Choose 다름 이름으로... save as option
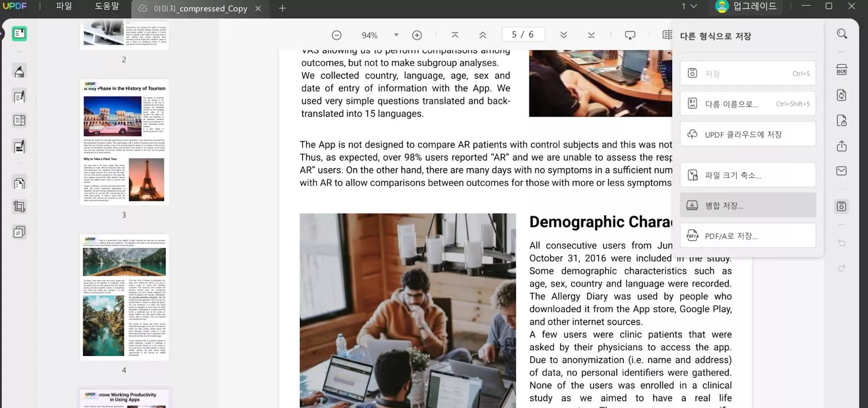Image resolution: width=868 pixels, height=408 pixels. 748,104
